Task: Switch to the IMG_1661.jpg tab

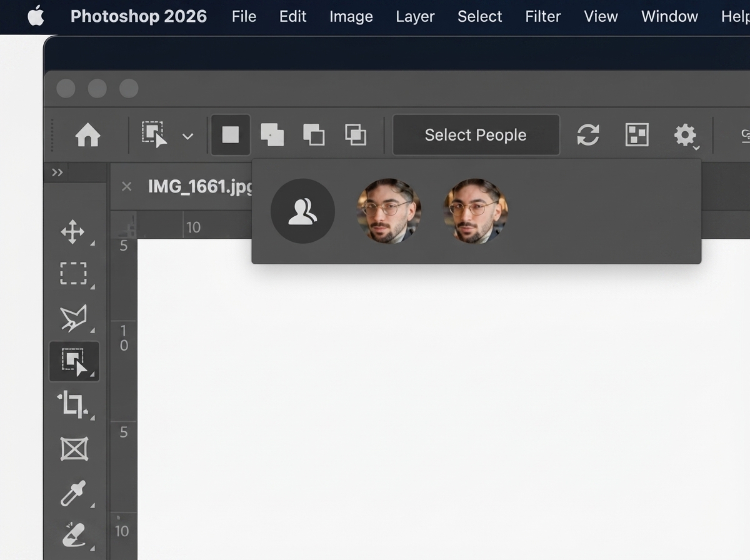Action: (200, 187)
